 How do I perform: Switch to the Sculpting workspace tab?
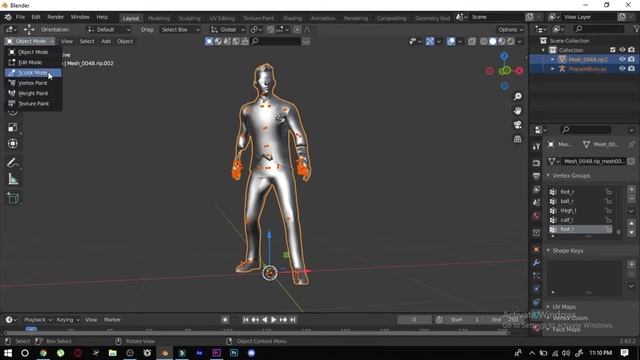(x=189, y=18)
